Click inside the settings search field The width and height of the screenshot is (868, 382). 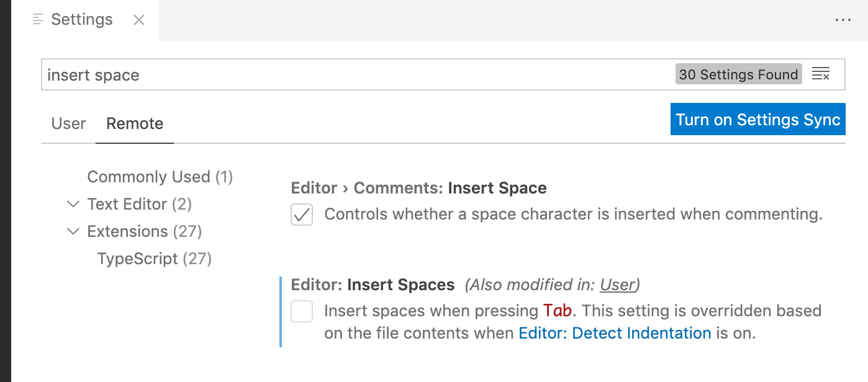point(248,74)
